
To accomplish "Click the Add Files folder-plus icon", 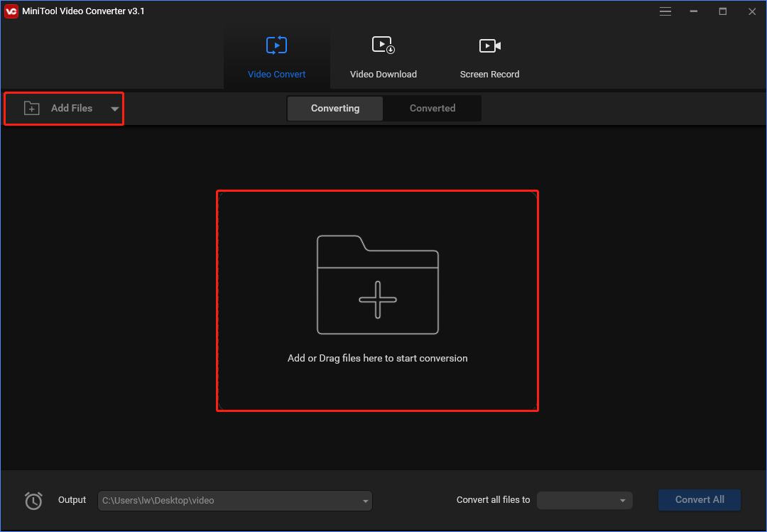I will (31, 108).
